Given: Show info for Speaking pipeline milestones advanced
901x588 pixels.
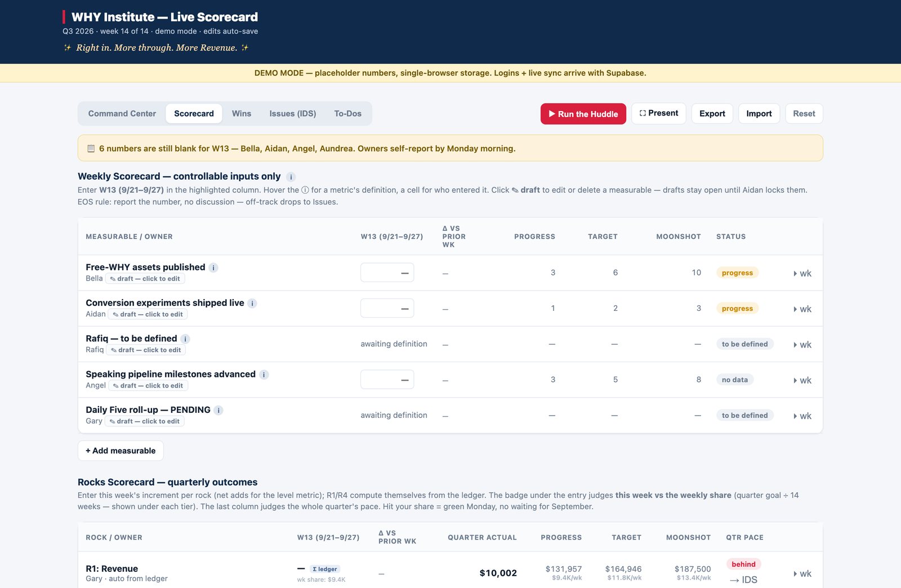Looking at the screenshot, I should 264,375.
